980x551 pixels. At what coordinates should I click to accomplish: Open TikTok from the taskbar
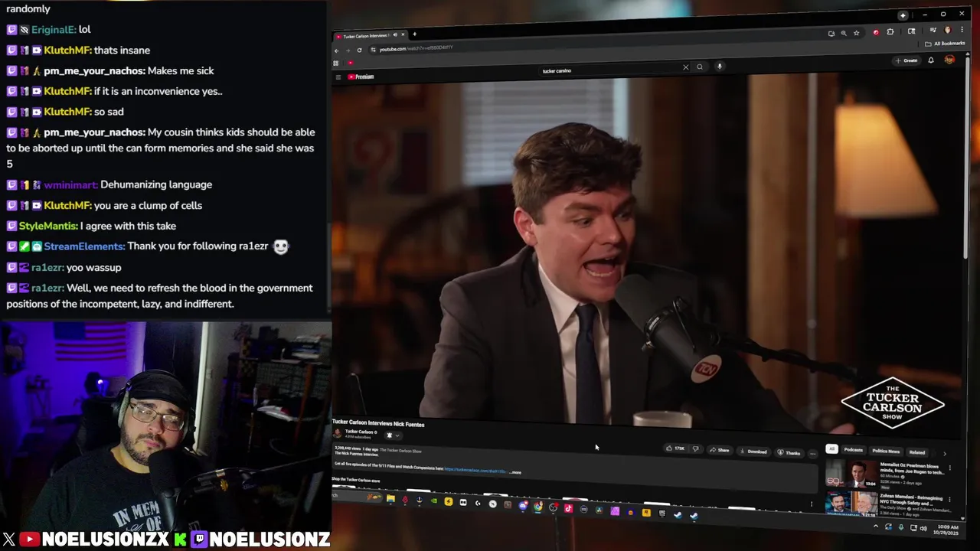pos(568,508)
